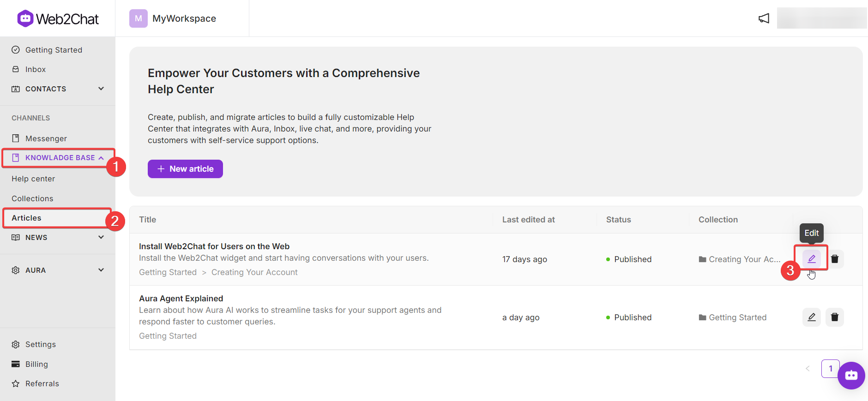This screenshot has height=401, width=868.
Task: Click the plus icon on New article
Action: coord(161,169)
